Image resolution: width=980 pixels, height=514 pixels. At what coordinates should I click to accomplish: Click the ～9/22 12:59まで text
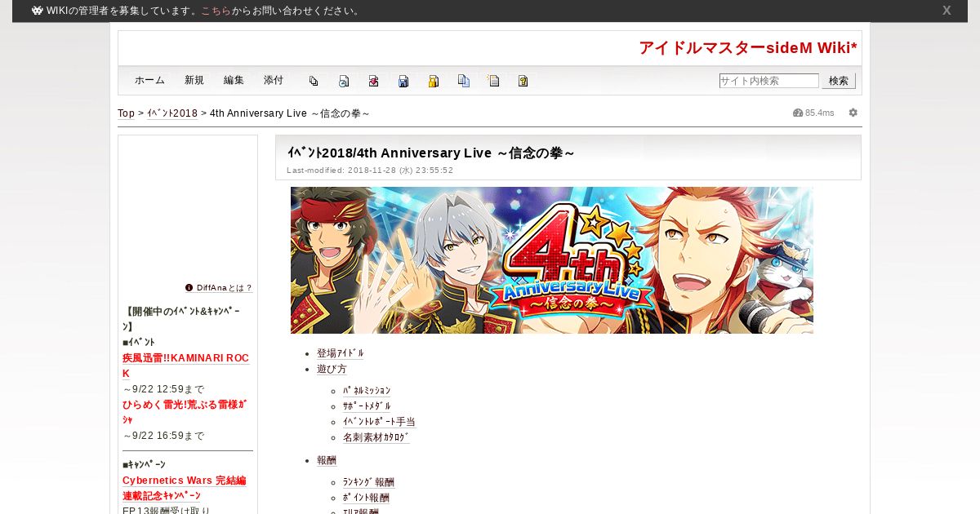coord(163,389)
